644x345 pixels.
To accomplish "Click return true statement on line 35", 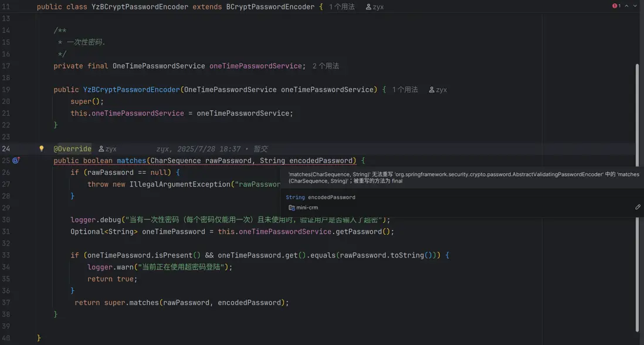I will 112,279.
